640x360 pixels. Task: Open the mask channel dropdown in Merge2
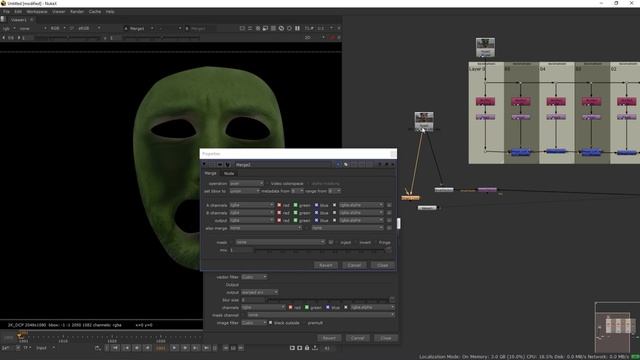280,242
